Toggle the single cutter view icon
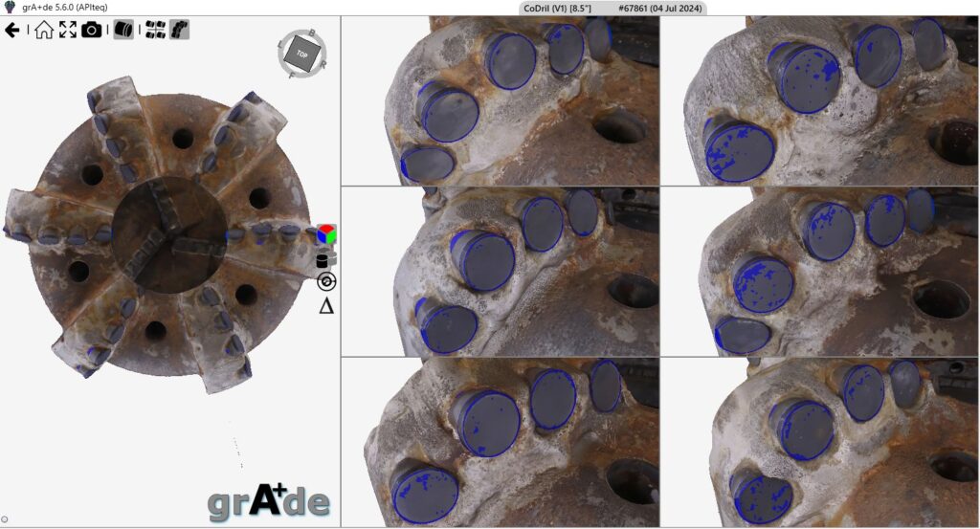Screen dimensions: 980x529 click(123, 30)
